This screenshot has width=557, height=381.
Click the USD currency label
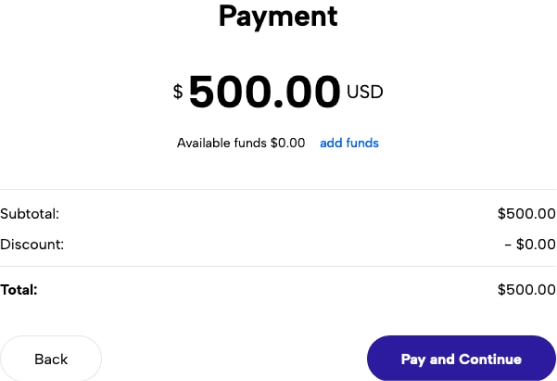(x=365, y=92)
